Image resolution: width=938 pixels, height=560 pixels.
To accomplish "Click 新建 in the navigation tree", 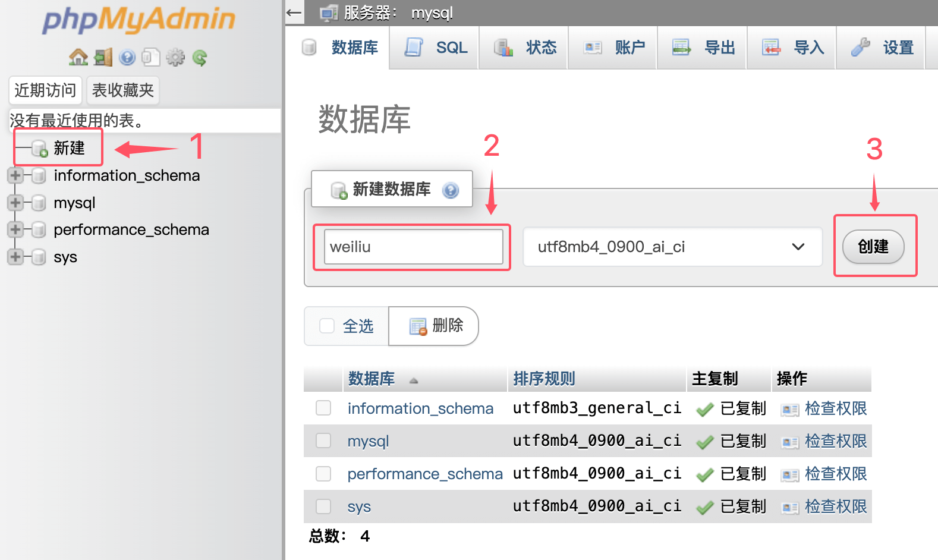I will [x=70, y=148].
